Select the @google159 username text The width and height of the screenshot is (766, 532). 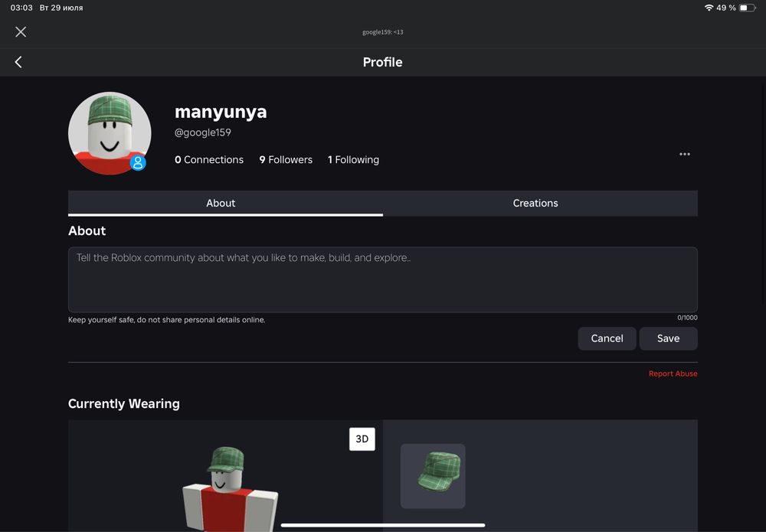[x=203, y=132]
